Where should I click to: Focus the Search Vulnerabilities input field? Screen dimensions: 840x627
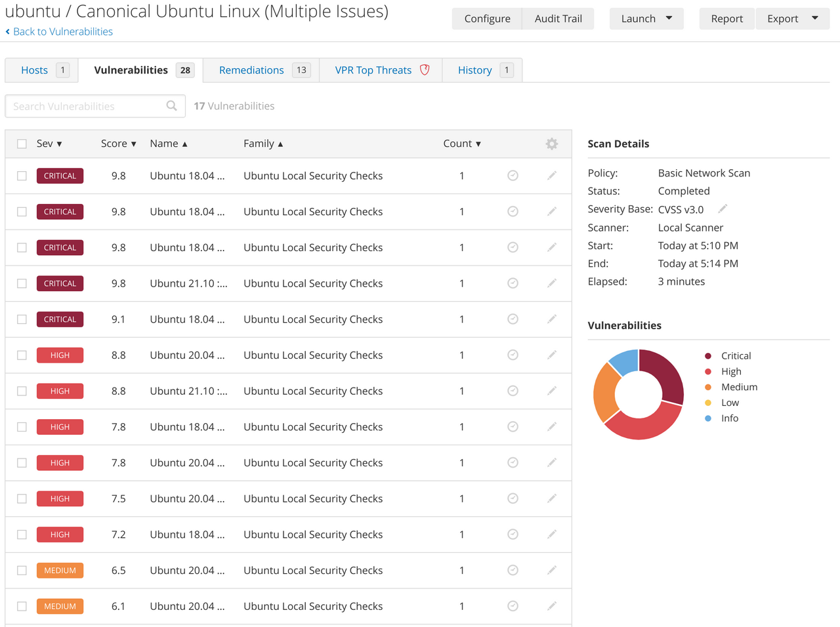85,106
